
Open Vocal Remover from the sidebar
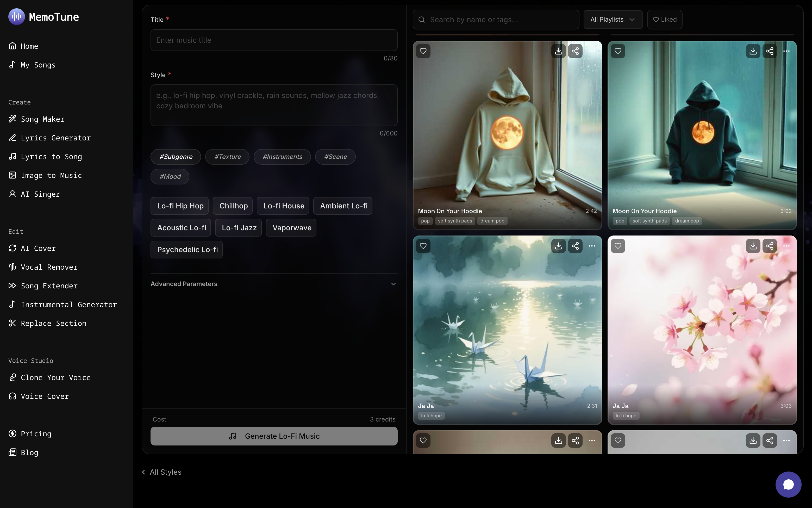49,267
